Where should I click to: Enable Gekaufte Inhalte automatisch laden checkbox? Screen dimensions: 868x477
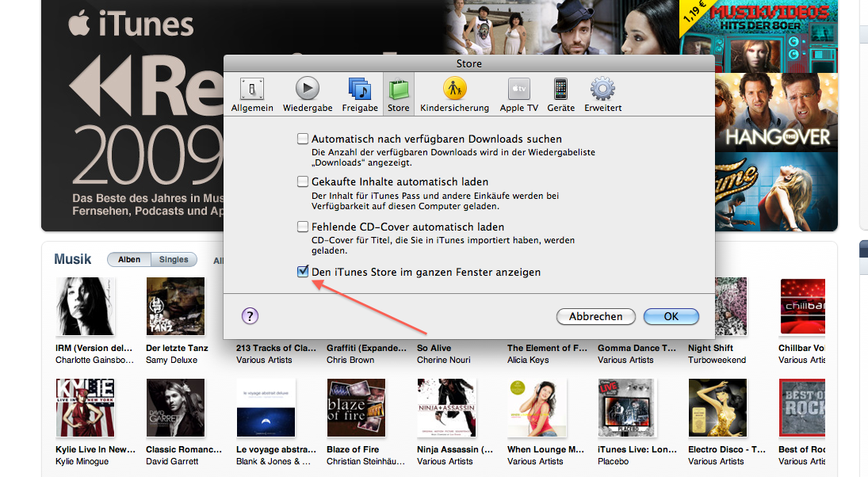[303, 181]
